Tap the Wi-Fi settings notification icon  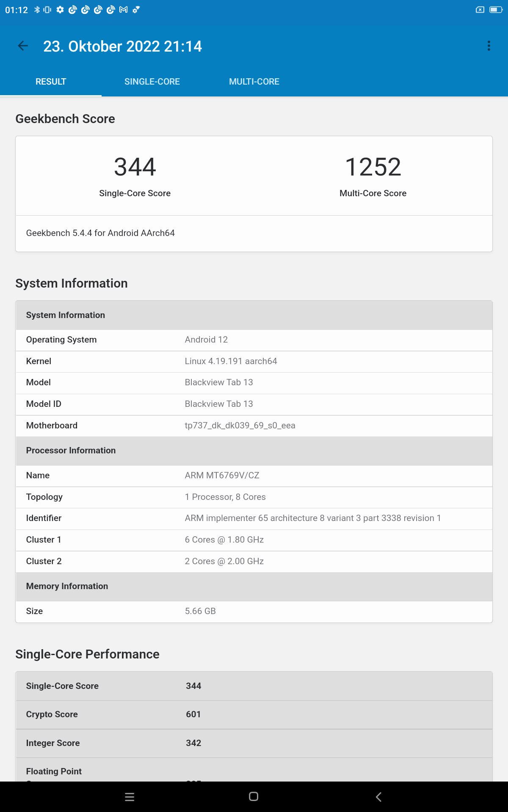click(x=136, y=9)
